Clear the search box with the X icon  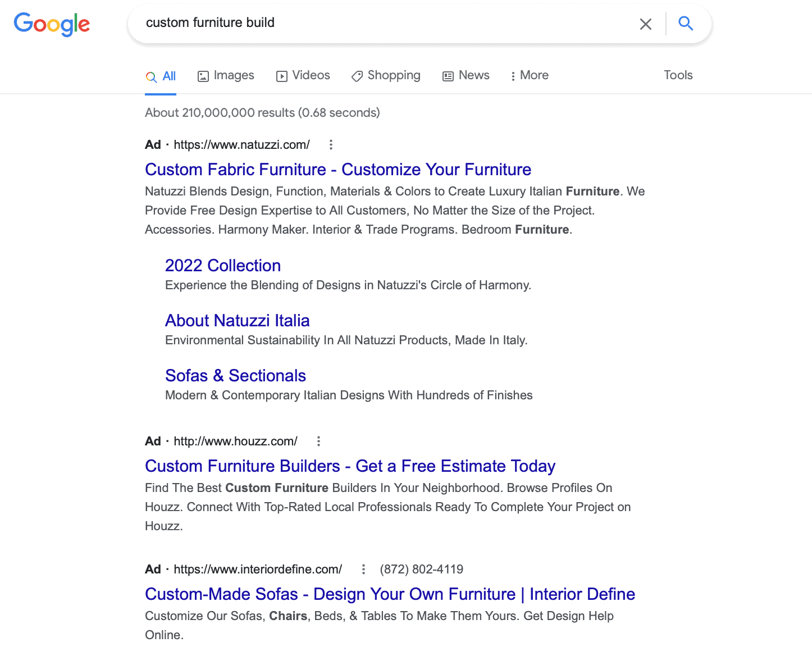coord(646,24)
